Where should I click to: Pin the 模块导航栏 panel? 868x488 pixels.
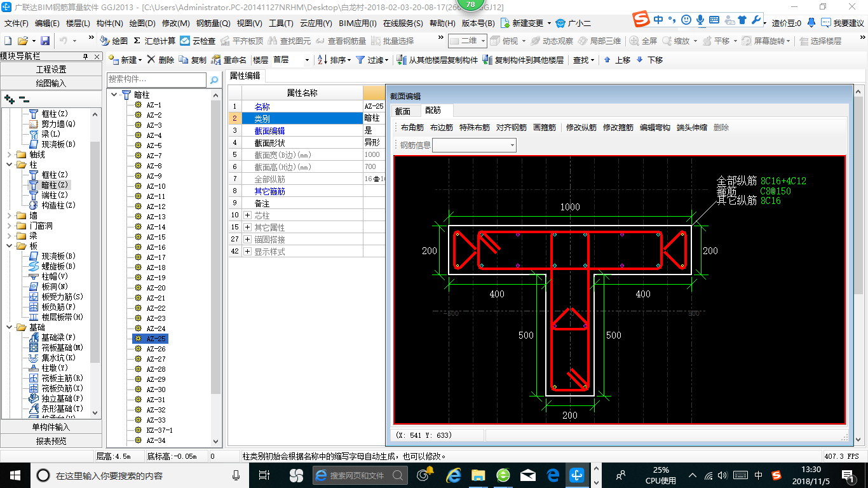point(86,57)
